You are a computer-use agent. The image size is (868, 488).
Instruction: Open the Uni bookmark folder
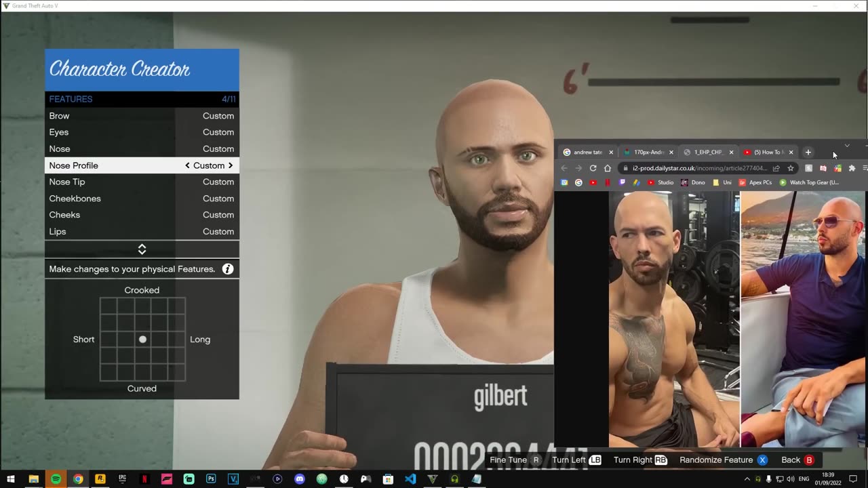click(722, 182)
